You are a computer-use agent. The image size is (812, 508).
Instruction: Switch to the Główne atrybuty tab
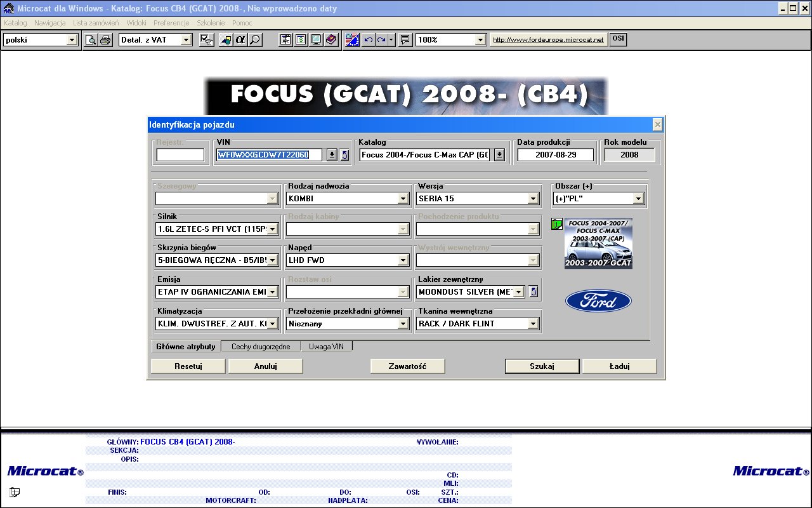[186, 347]
